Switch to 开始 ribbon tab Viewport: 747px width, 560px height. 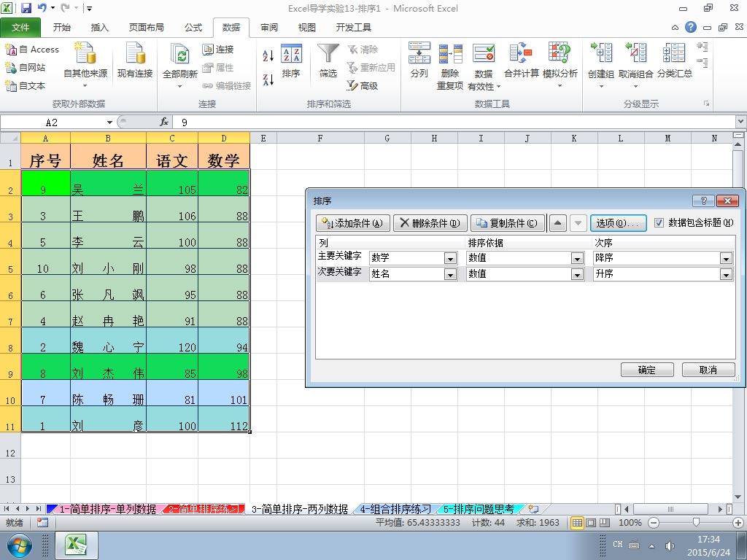62,28
